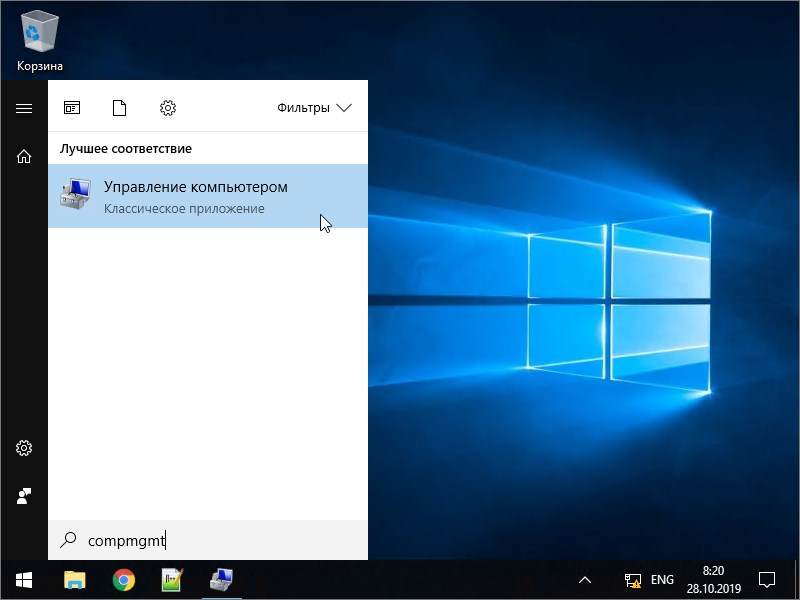The width and height of the screenshot is (800, 600).
Task: Open the notepad editor taskbar icon
Action: (x=172, y=580)
